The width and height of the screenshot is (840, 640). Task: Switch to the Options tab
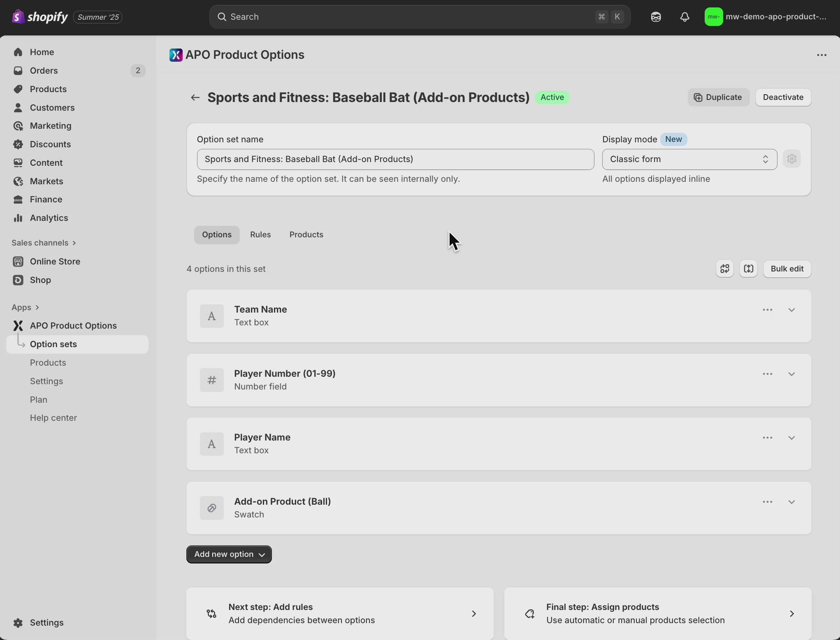217,235
